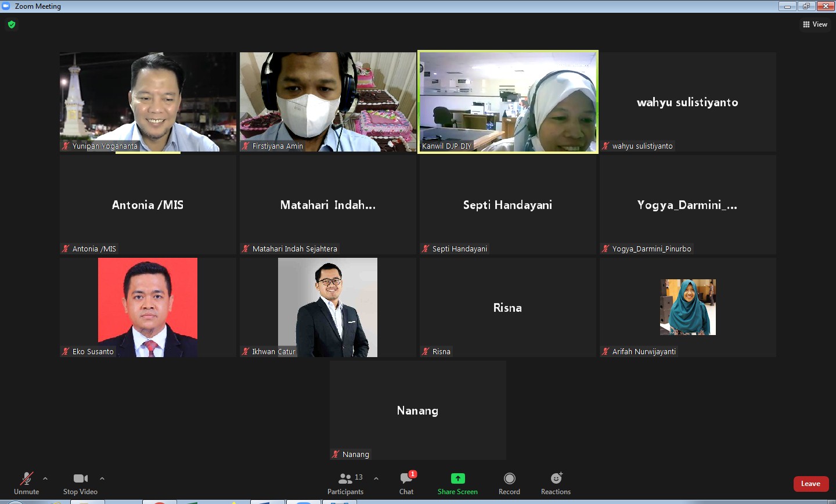Select Firstiyana Amin's video tile

(x=328, y=102)
